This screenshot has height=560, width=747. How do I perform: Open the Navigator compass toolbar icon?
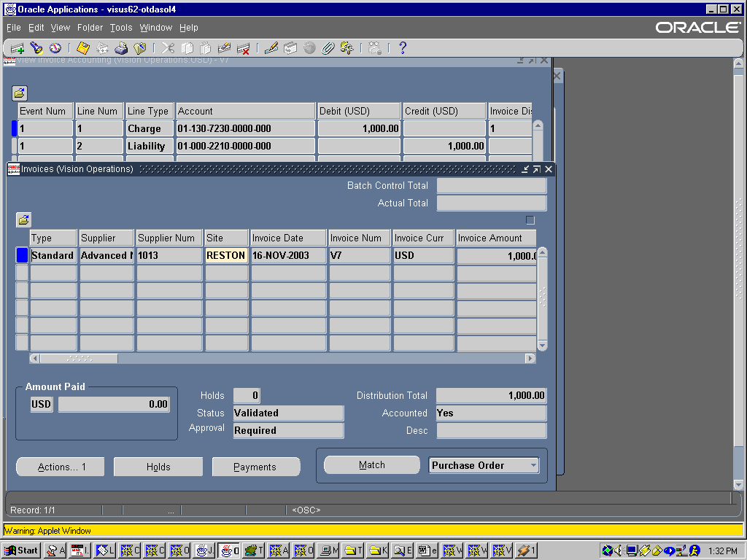click(55, 48)
